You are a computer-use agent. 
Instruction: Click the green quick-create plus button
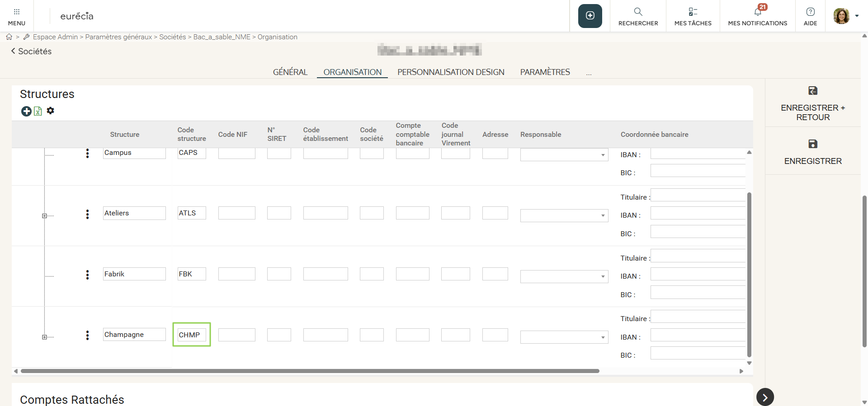(590, 16)
